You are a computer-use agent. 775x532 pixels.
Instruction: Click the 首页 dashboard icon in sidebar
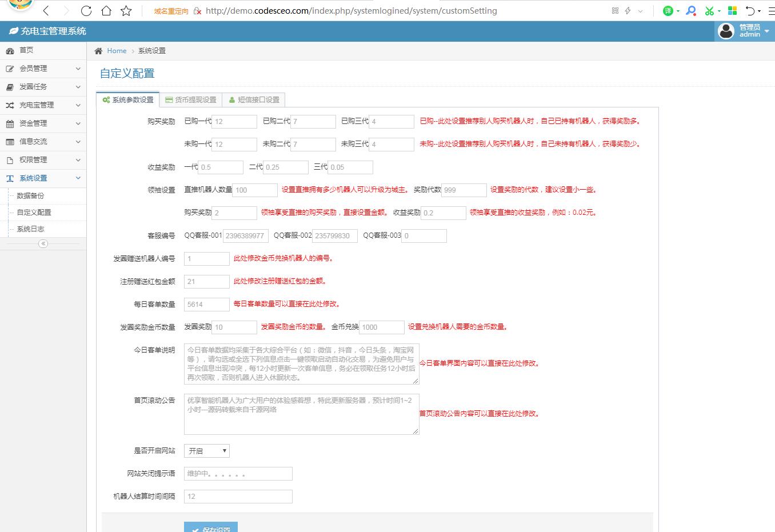(x=10, y=50)
